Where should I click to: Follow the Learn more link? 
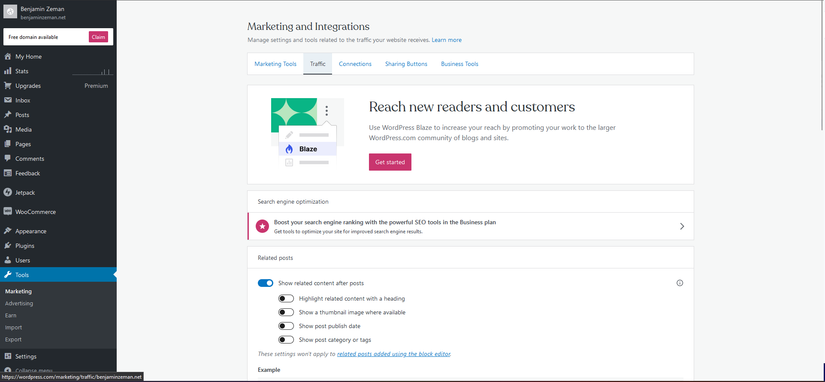(447, 40)
